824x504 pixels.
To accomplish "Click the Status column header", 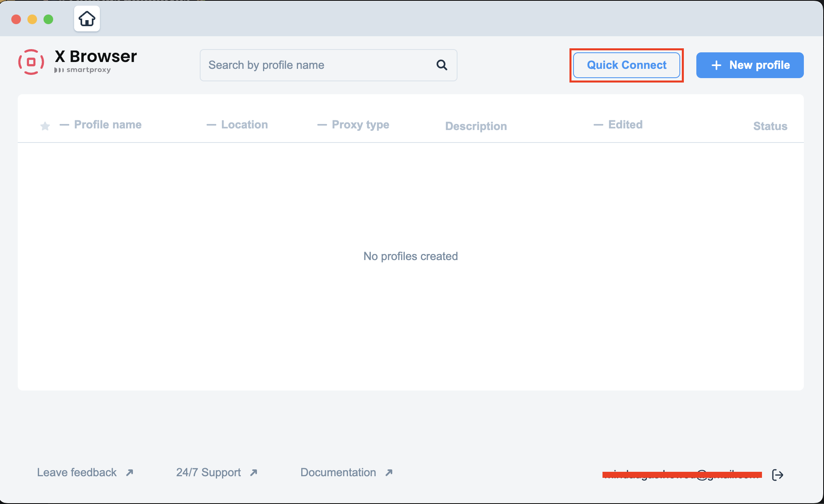I will pos(770,126).
